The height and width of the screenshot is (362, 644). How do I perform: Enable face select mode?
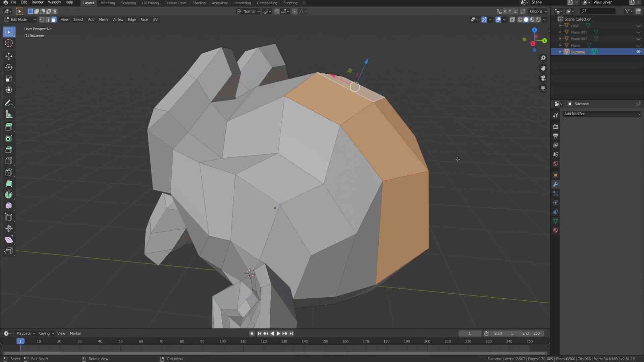pyautogui.click(x=54, y=19)
